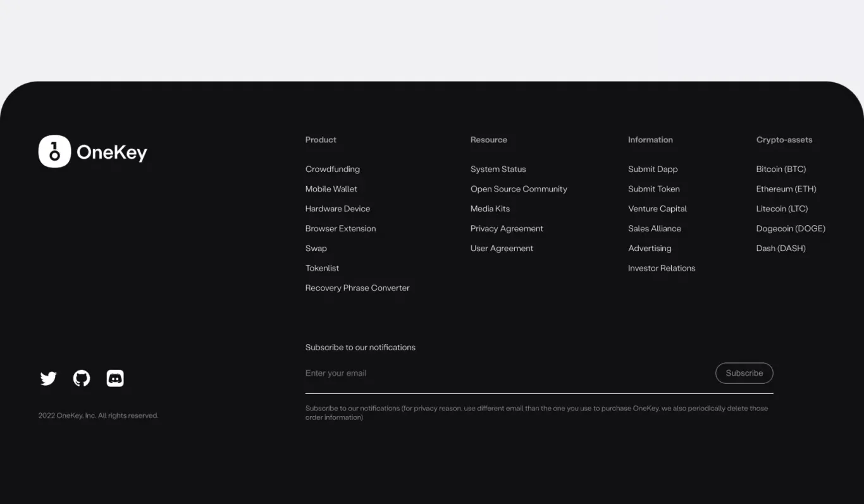
Task: Select Bitcoin (BTC) link
Action: pyautogui.click(x=781, y=169)
